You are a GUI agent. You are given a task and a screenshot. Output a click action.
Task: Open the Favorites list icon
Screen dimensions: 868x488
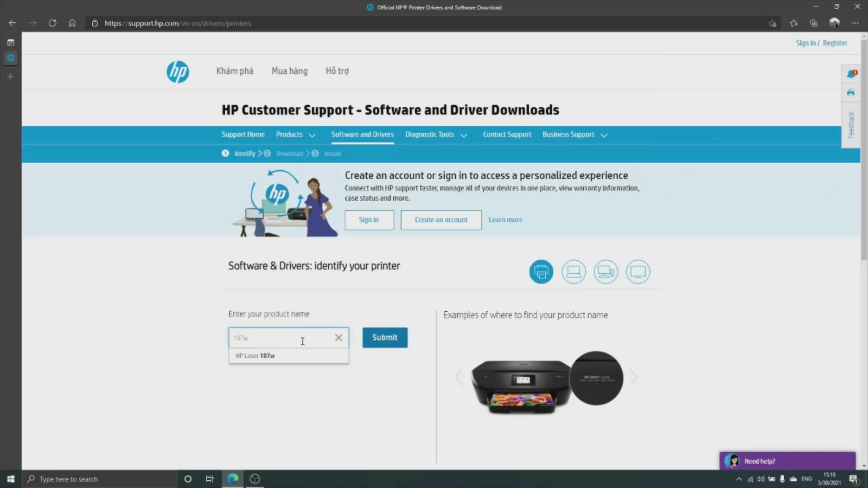click(794, 23)
